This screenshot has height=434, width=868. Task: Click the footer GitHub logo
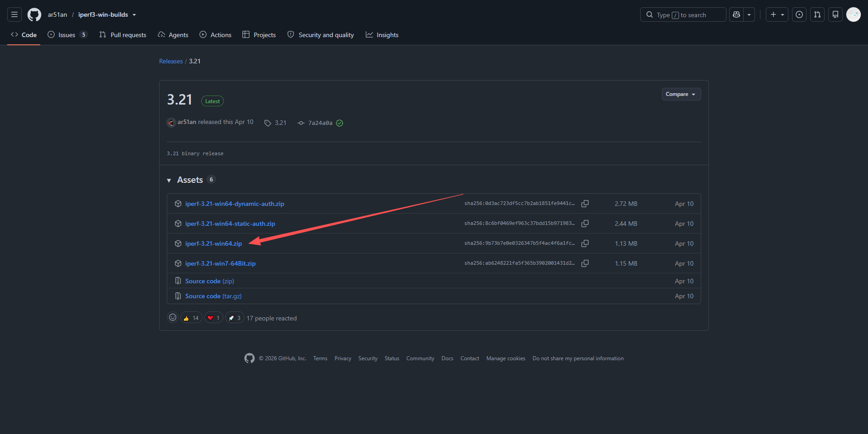click(x=250, y=358)
